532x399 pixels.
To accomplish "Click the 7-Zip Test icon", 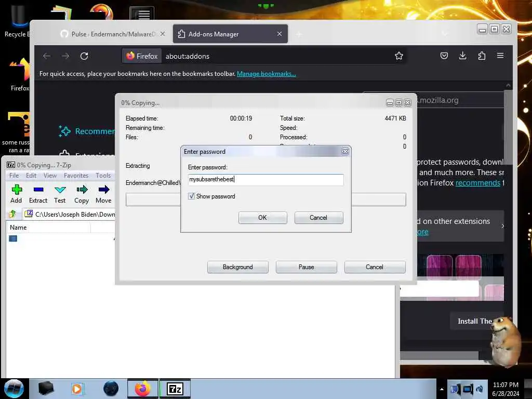I will pos(60,194).
